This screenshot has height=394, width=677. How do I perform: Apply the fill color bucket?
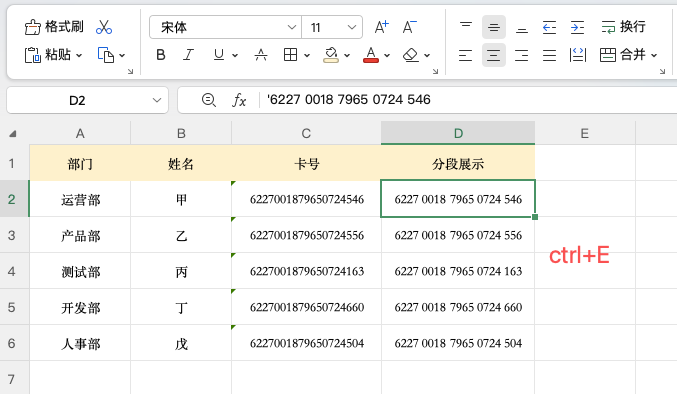coord(331,55)
